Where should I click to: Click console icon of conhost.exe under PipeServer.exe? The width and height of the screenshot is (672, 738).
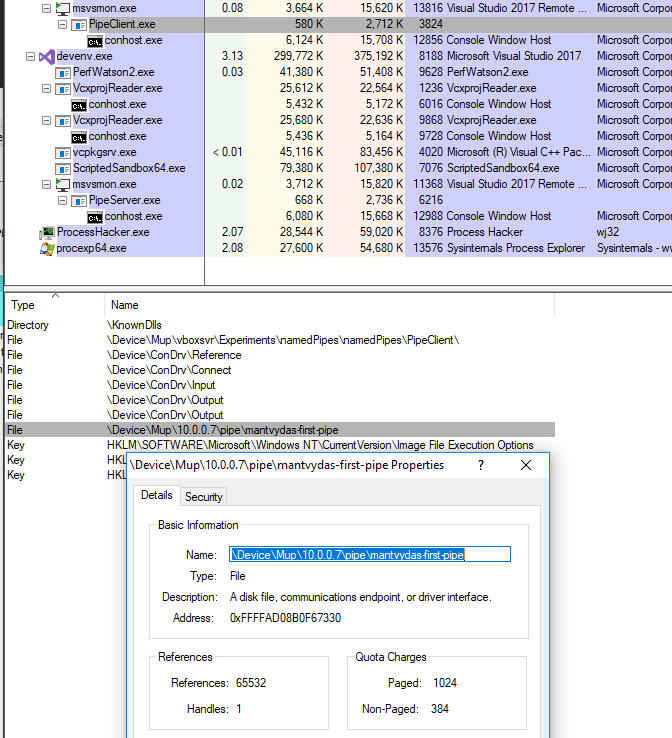pos(95,216)
